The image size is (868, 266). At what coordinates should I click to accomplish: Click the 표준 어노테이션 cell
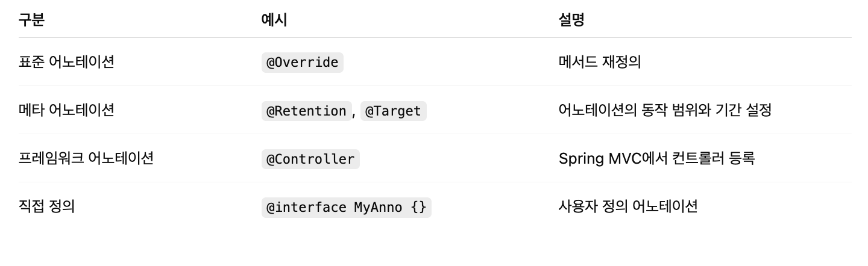pyautogui.click(x=66, y=62)
